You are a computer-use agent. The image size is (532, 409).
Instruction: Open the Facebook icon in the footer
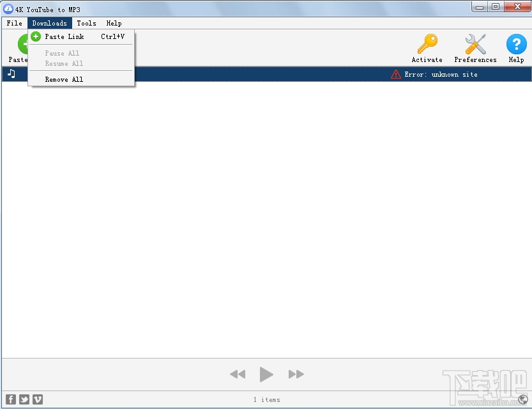tap(10, 399)
